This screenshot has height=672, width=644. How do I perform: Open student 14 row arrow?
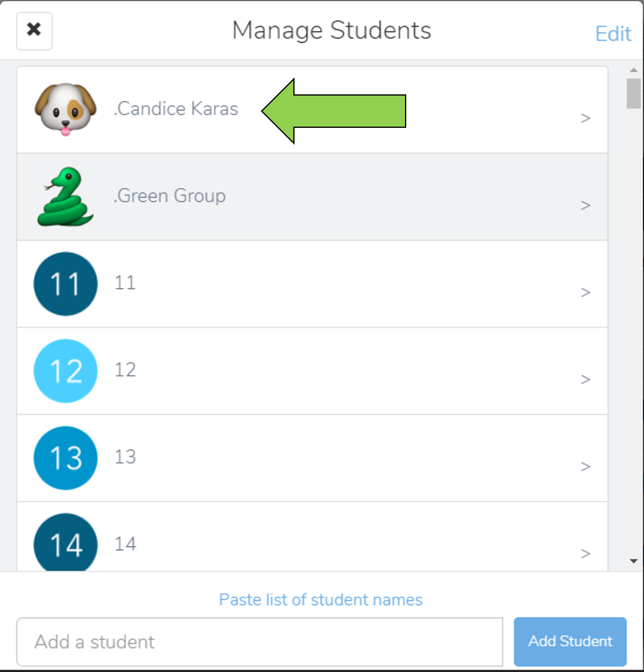(585, 553)
